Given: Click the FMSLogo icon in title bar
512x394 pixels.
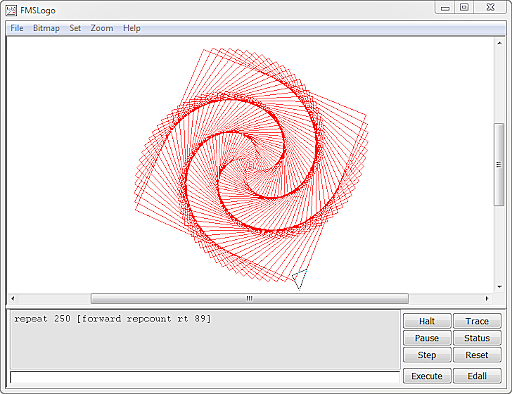Looking at the screenshot, I should click(x=11, y=10).
